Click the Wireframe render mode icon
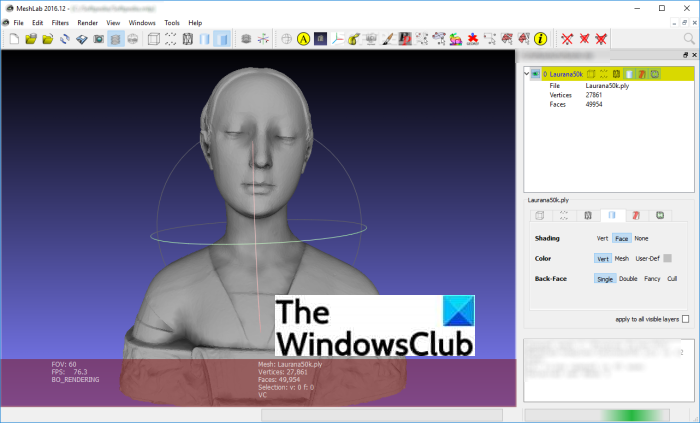 (187, 39)
